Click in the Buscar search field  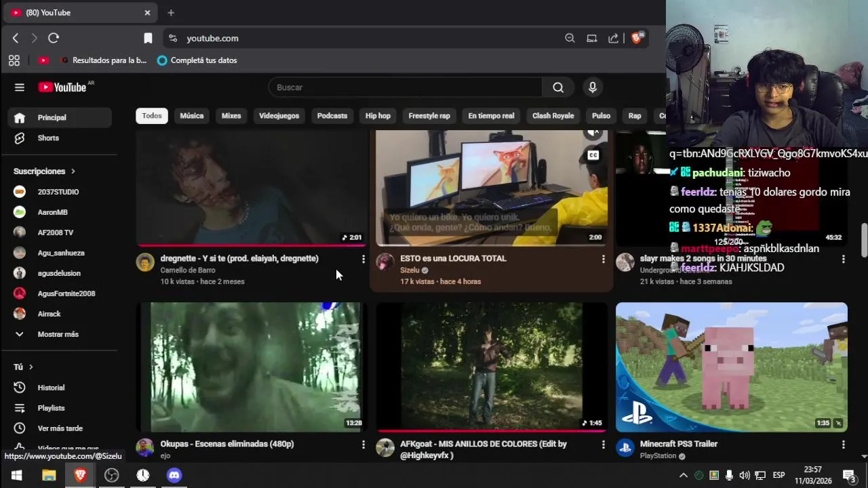pos(406,87)
